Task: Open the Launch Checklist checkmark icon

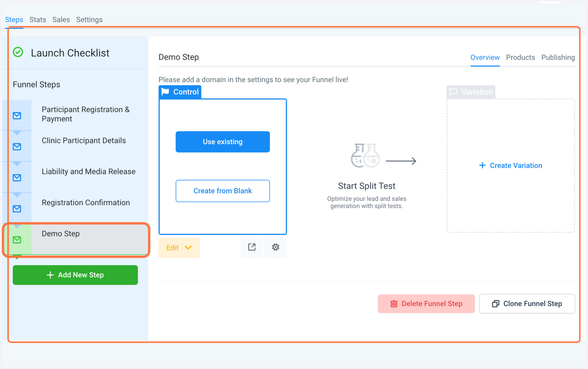Action: coord(18,52)
